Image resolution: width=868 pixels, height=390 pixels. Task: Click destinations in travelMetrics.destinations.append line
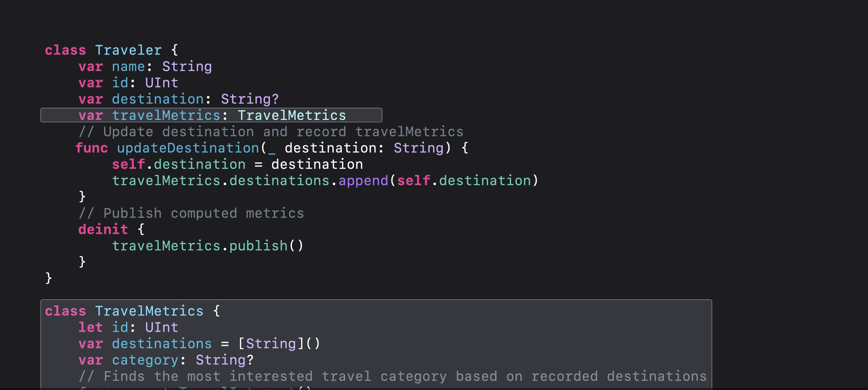279,181
